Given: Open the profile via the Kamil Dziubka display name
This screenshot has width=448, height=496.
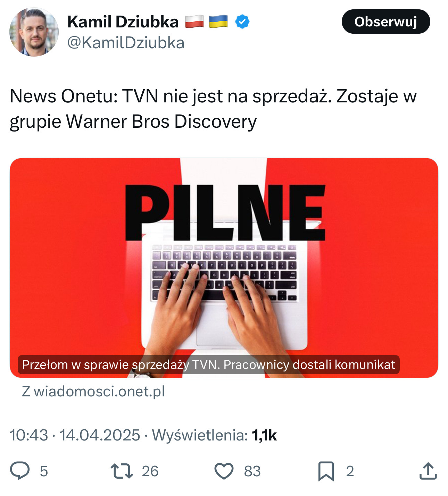Looking at the screenshot, I should (123, 22).
